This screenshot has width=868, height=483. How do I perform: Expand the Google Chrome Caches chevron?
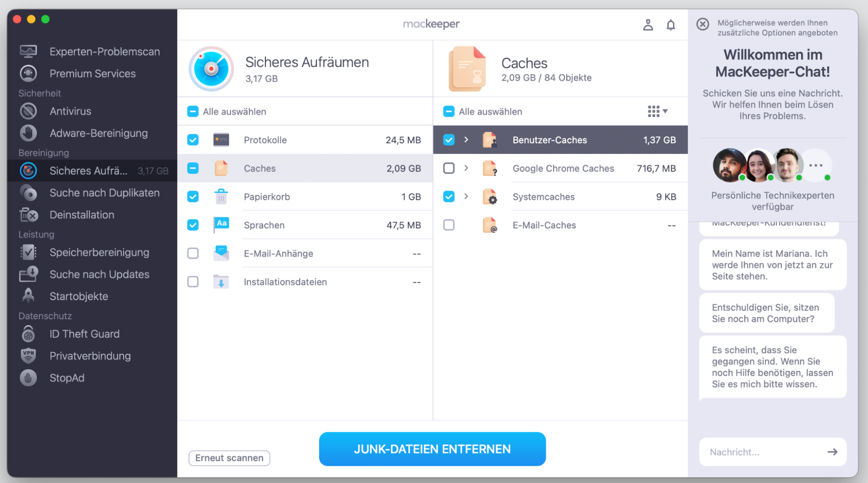pyautogui.click(x=466, y=168)
